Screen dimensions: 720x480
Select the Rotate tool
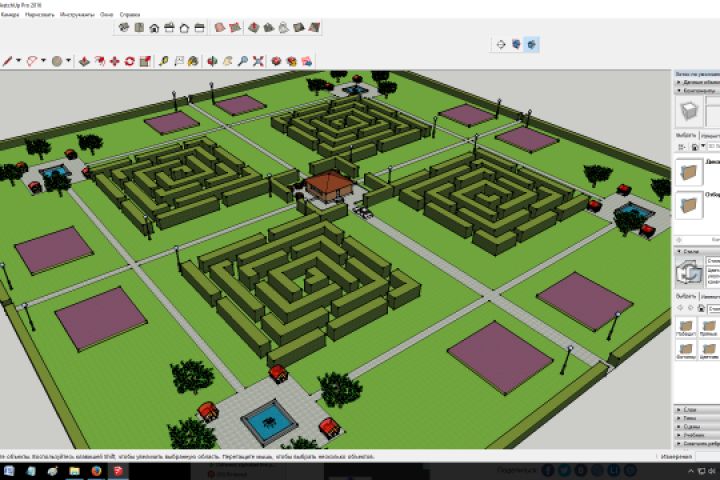(130, 61)
